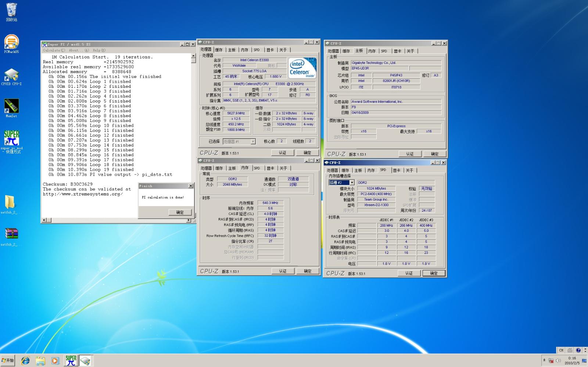Click the volume tray icon
Screen dimensions: 588x367
tap(558, 361)
